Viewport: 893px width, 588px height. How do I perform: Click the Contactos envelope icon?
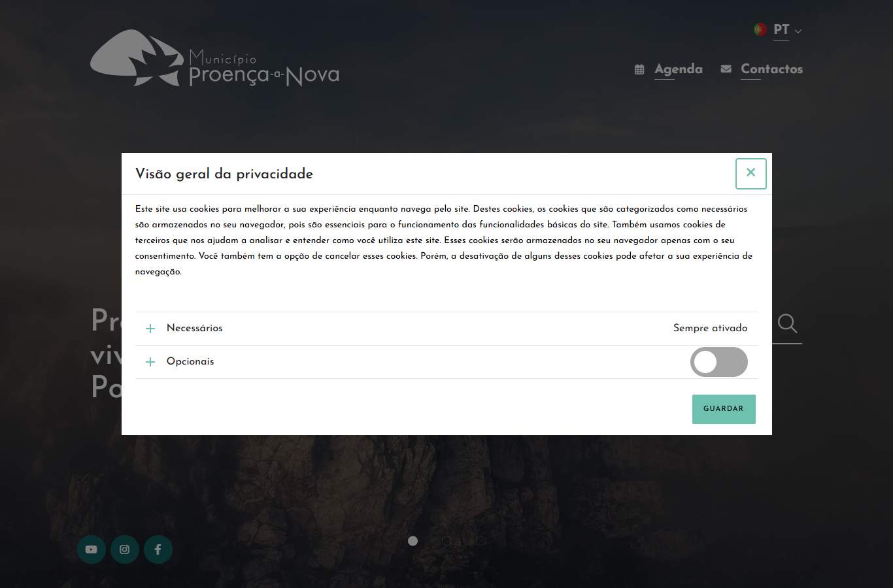(x=726, y=69)
